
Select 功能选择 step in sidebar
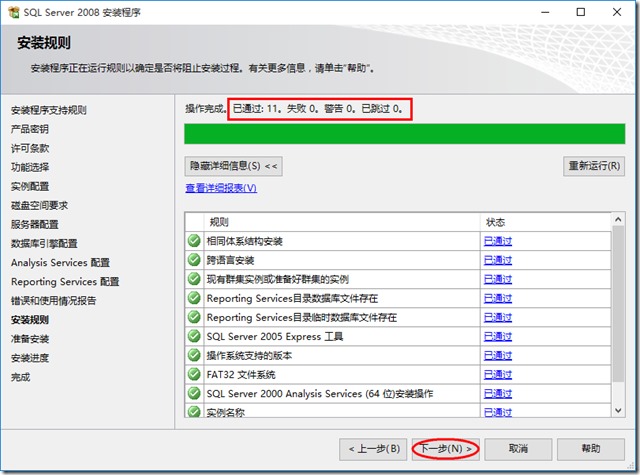click(x=30, y=167)
